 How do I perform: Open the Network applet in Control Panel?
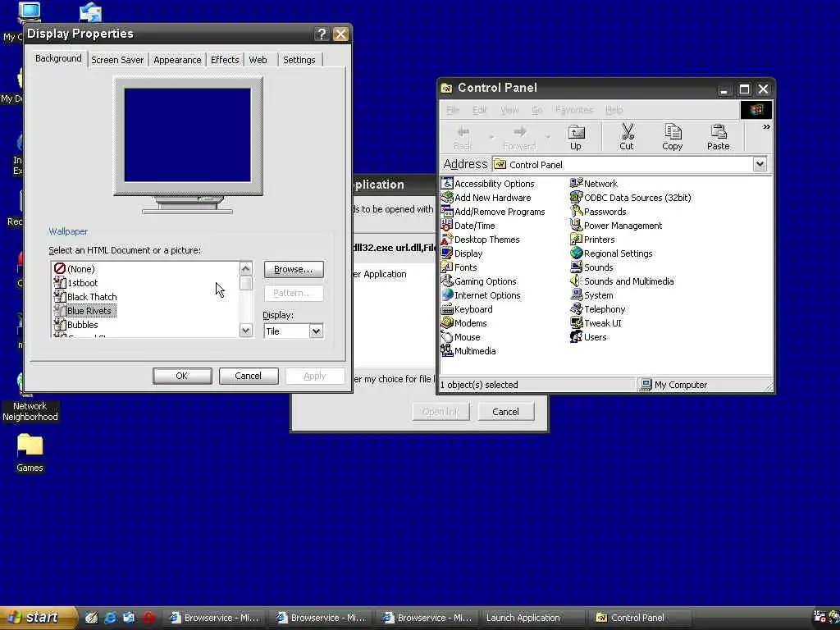click(594, 184)
